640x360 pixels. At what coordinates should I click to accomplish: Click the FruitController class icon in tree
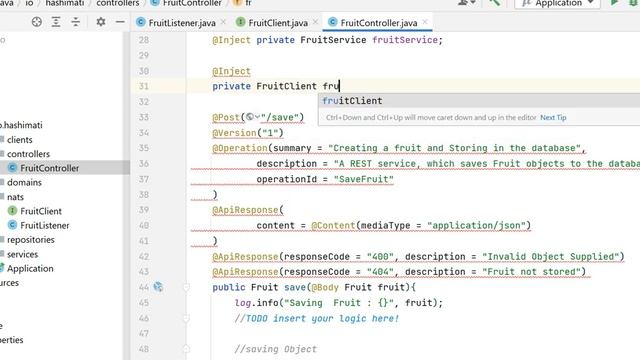(12, 168)
